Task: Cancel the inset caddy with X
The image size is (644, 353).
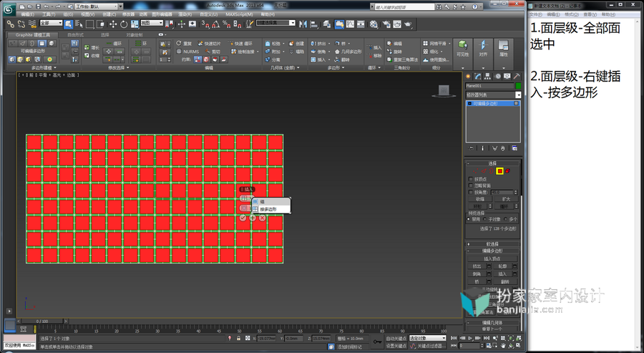Action: [263, 218]
